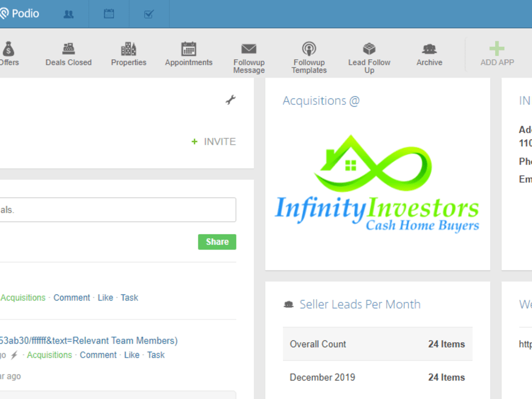Click the Relevant Team Members link text
Viewport: 532px width, 399px height.
pyautogui.click(x=88, y=340)
